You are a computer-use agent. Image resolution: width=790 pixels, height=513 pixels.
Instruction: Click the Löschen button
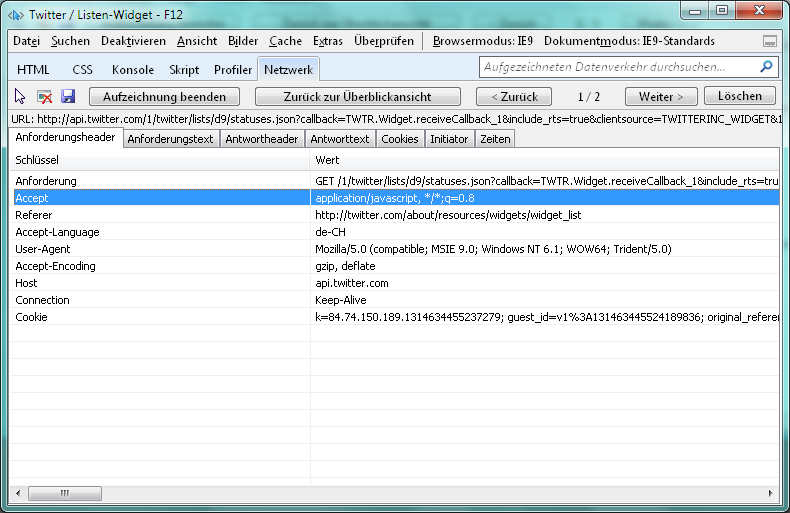[740, 96]
